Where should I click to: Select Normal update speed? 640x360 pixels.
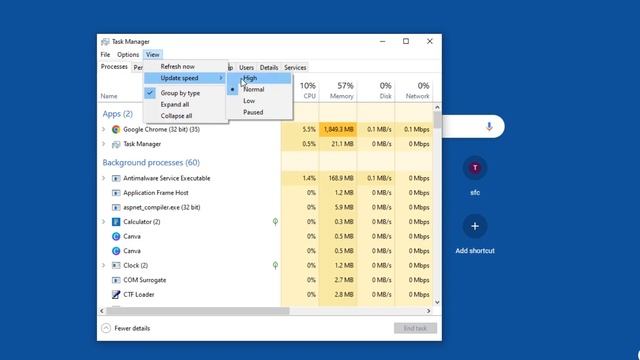click(x=260, y=89)
